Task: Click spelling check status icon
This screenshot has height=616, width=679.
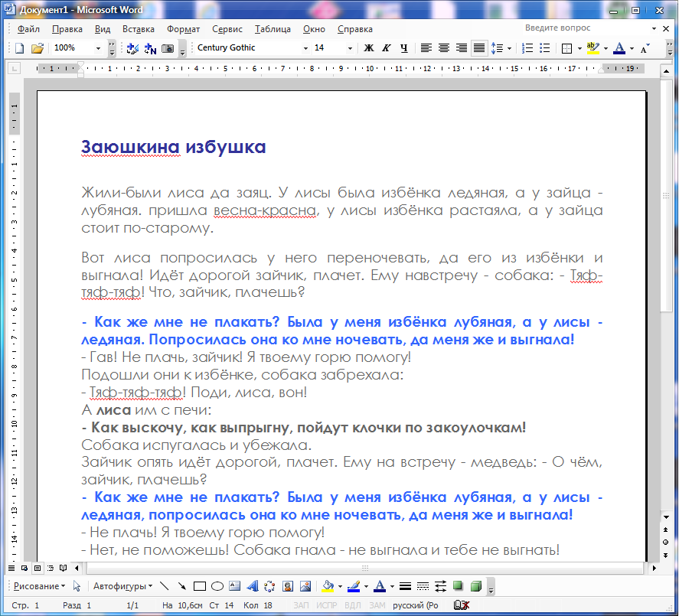Action: point(461,605)
